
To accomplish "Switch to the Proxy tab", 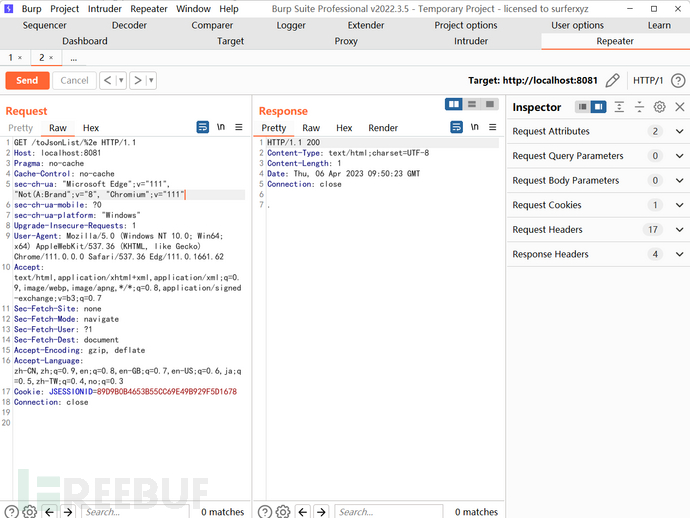I will tap(346, 41).
